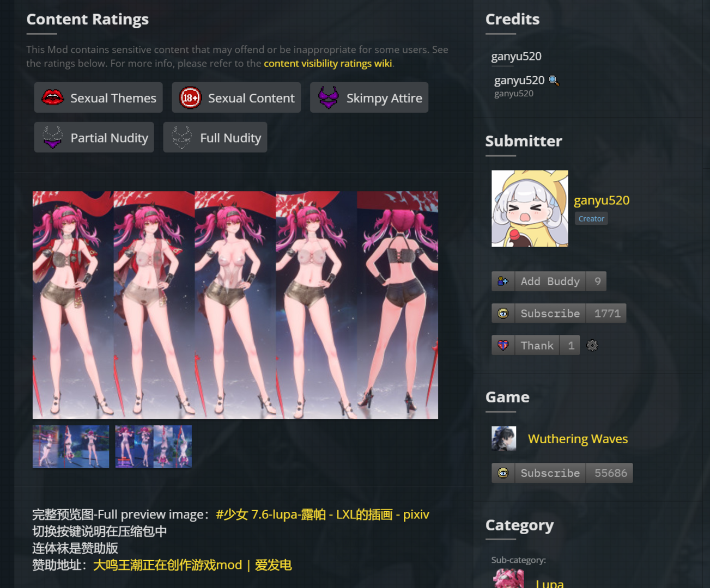Click the thanks count 1
Screen dimensions: 710x588
[571, 346]
